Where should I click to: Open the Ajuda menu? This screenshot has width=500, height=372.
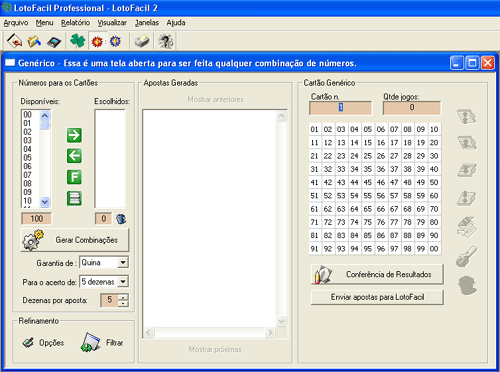(x=176, y=23)
